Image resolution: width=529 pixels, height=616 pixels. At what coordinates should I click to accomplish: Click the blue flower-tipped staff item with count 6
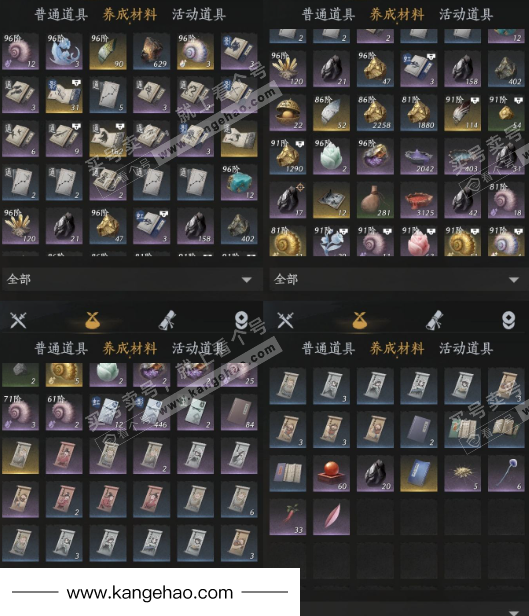(x=506, y=474)
